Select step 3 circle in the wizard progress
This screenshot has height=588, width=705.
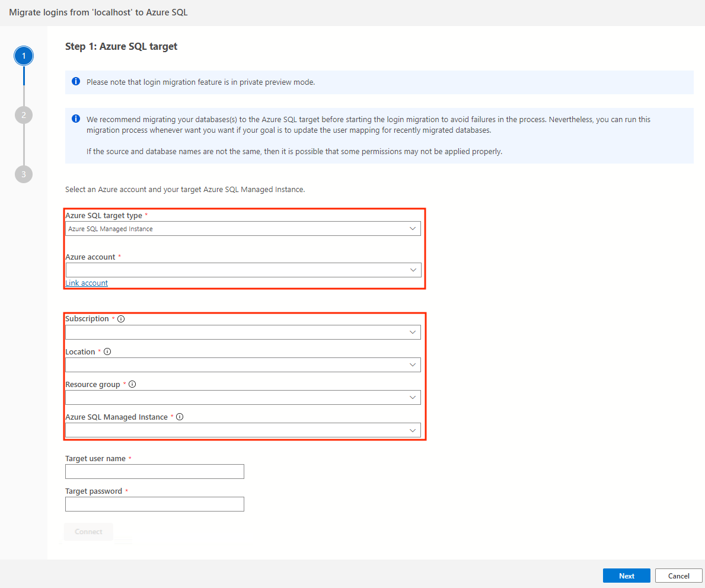click(24, 174)
